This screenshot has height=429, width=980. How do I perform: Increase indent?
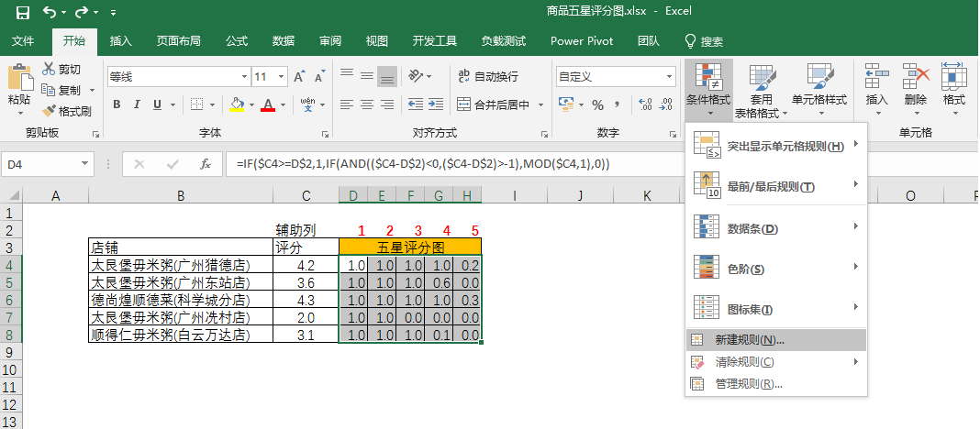pyautogui.click(x=436, y=104)
